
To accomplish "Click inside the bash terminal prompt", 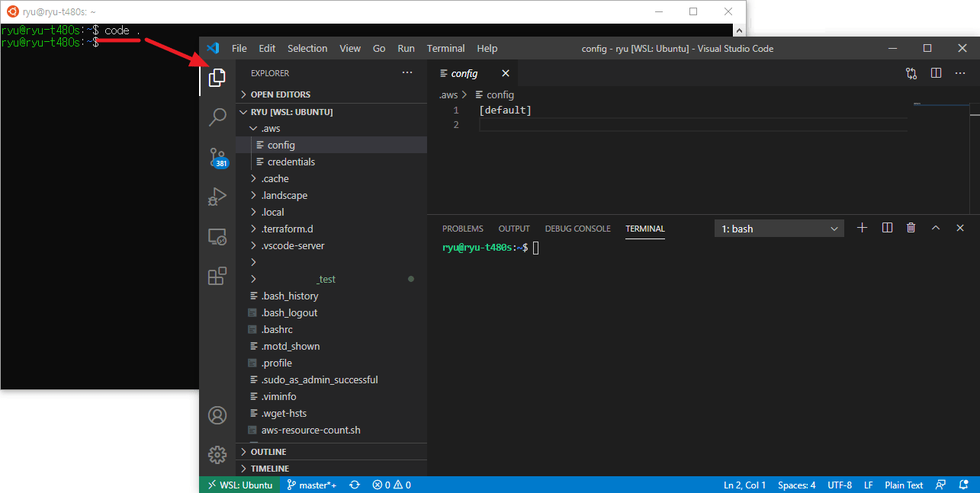I will click(536, 248).
